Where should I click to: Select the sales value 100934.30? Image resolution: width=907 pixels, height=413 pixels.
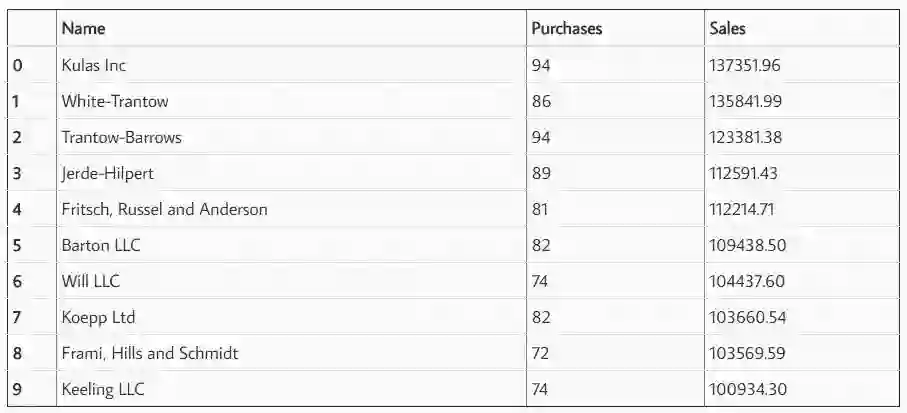tap(744, 389)
